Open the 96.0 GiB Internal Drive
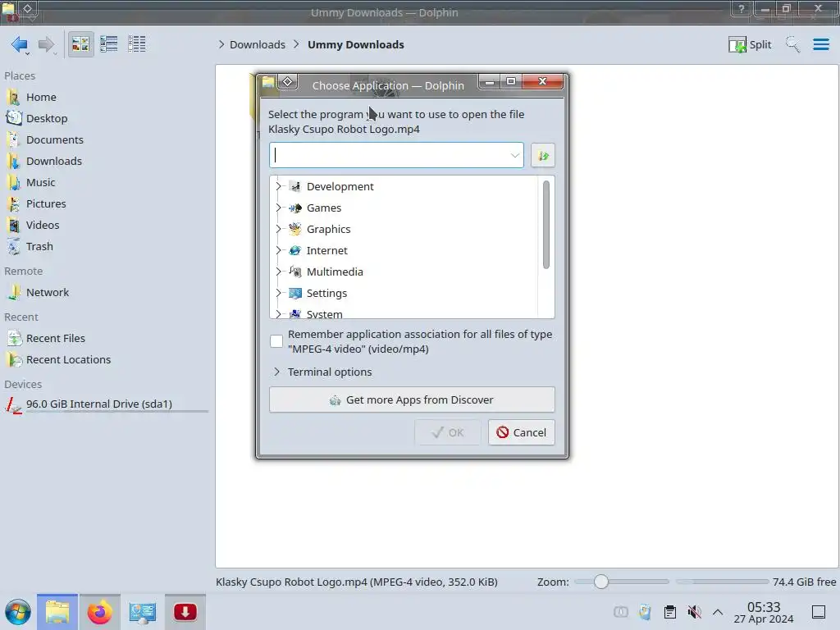The width and height of the screenshot is (840, 630). 99,404
